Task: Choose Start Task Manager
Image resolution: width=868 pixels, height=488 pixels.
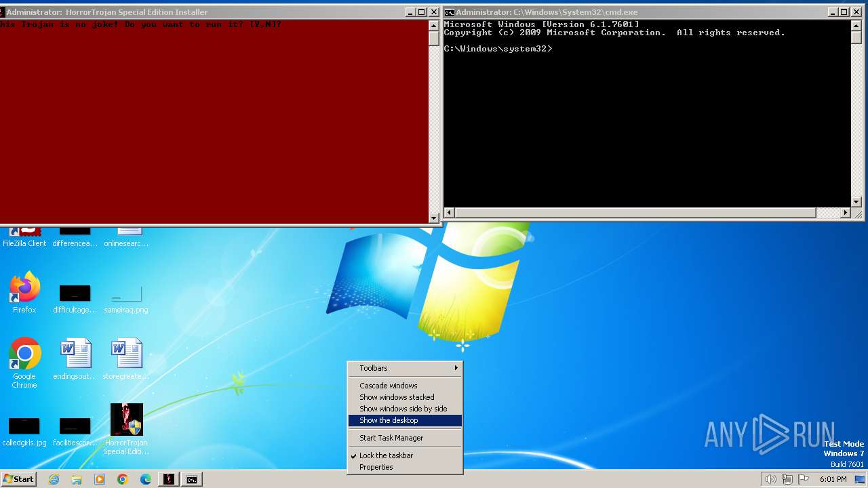Action: pyautogui.click(x=405, y=438)
